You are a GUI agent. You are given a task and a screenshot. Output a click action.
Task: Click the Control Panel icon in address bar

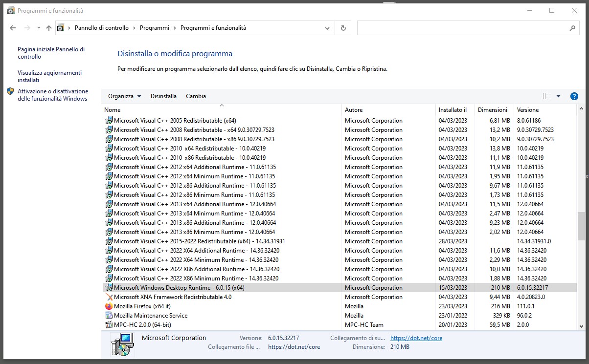click(61, 28)
